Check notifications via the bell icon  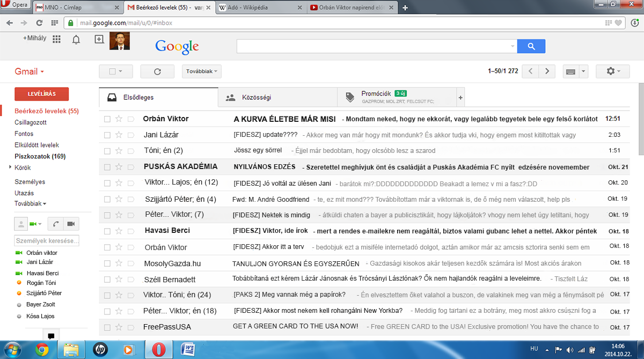click(x=76, y=39)
